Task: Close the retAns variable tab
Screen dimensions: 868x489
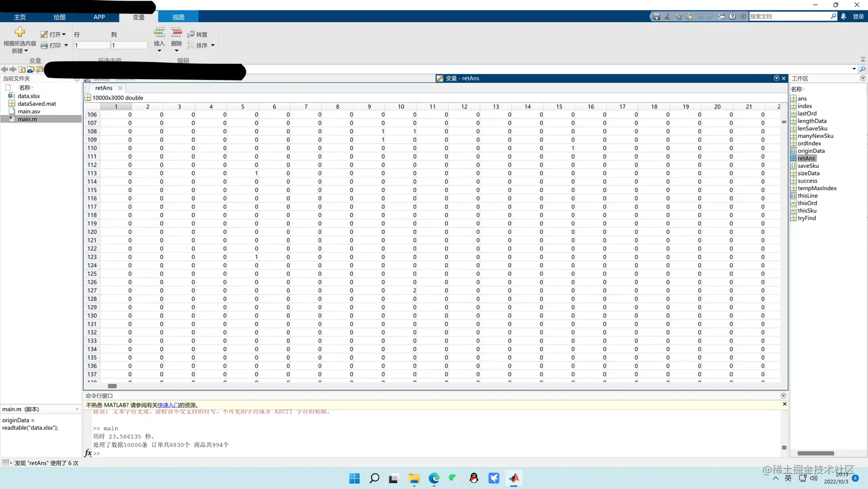Action: (x=120, y=88)
